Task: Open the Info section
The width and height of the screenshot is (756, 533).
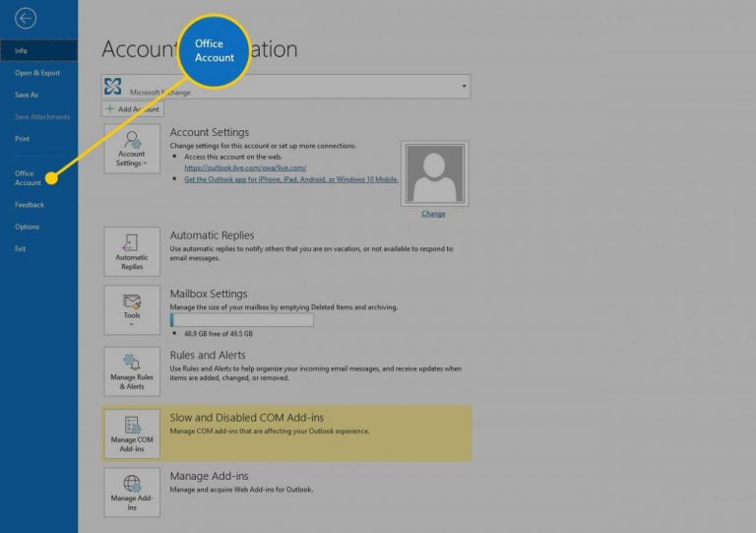Action: (x=38, y=50)
